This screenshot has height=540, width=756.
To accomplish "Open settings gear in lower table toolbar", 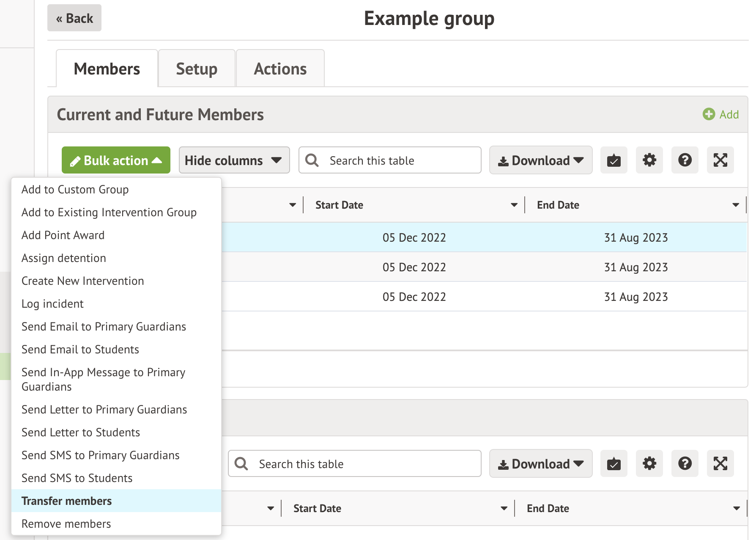I will pos(649,463).
